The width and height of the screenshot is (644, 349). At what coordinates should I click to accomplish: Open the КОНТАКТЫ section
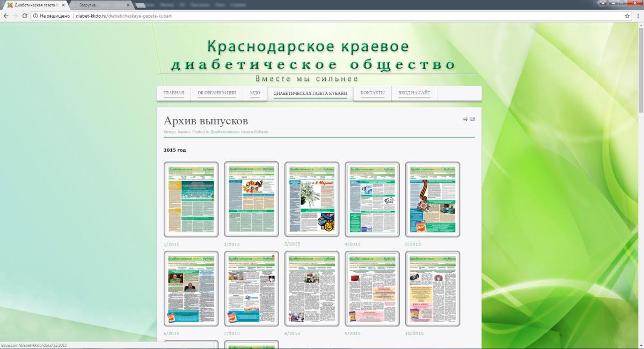tap(372, 93)
